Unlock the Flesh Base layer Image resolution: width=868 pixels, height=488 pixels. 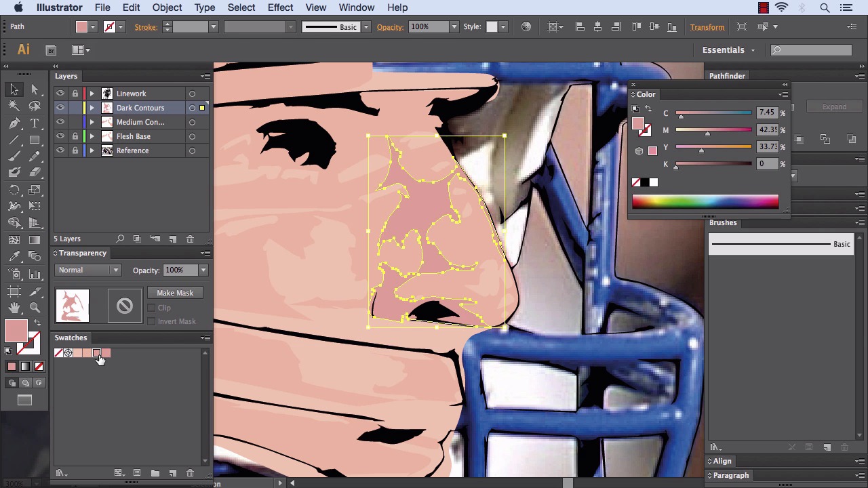tap(75, 136)
